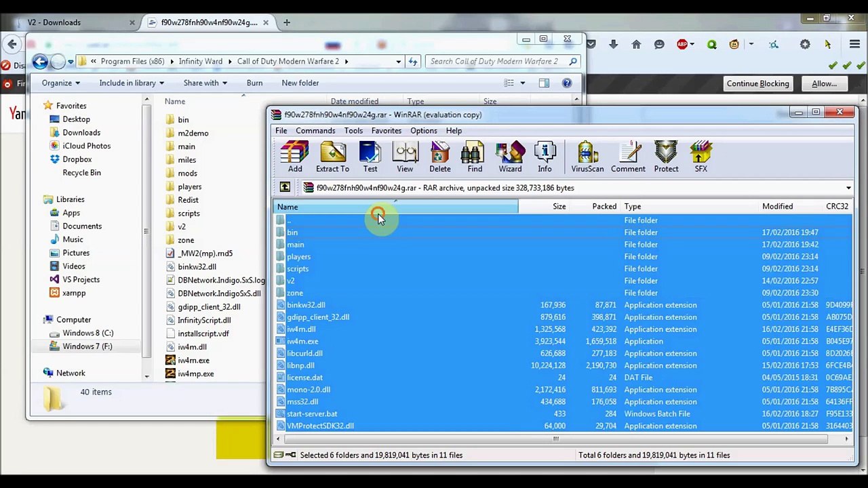This screenshot has height=488, width=868.
Task: Click the WinRAR horizontal scrollbar
Action: (556, 439)
